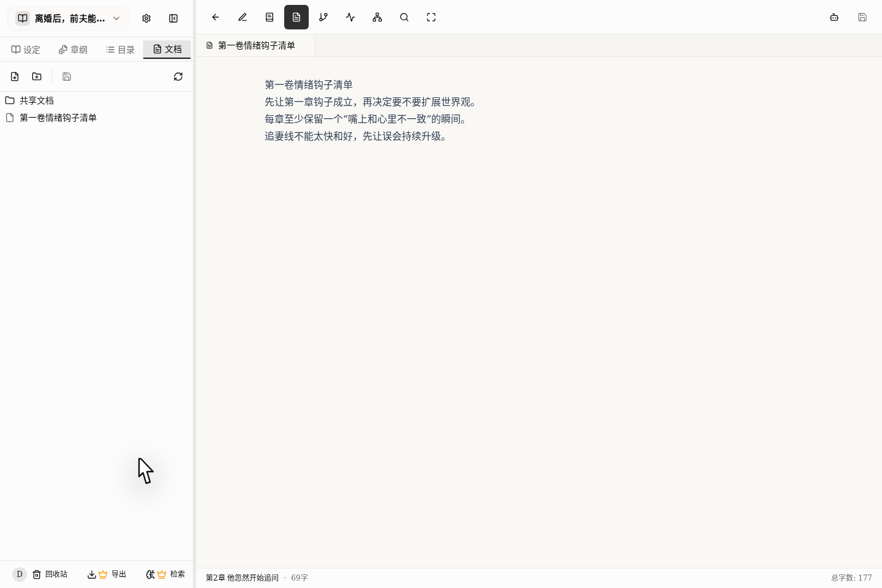Open the book selector dropdown
This screenshot has width=882, height=588.
(x=68, y=18)
